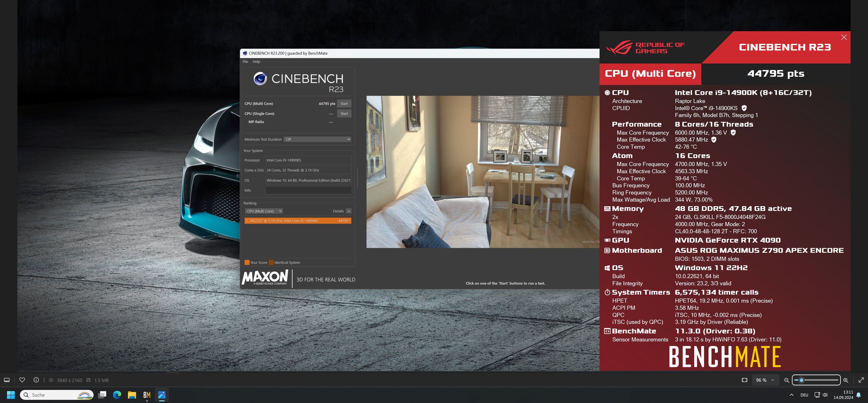The height and width of the screenshot is (403, 868).
Task: Close the BenchMate result panel with X
Action: click(844, 37)
